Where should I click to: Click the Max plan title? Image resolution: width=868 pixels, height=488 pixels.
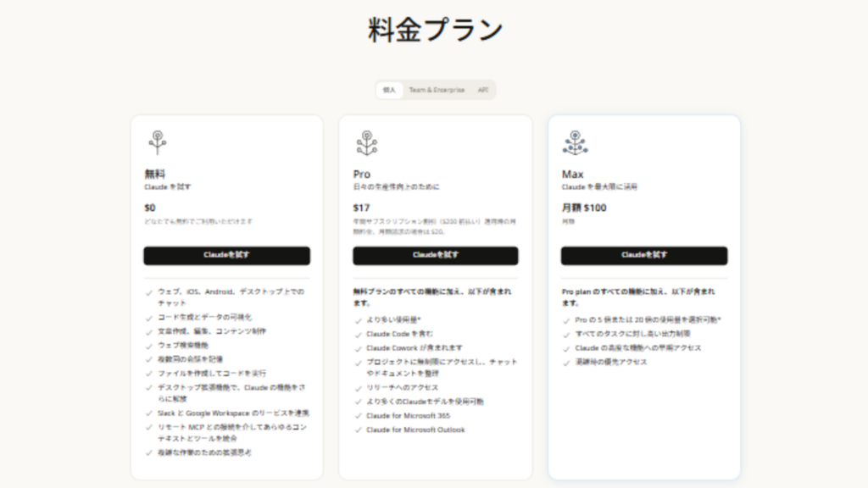tap(572, 174)
